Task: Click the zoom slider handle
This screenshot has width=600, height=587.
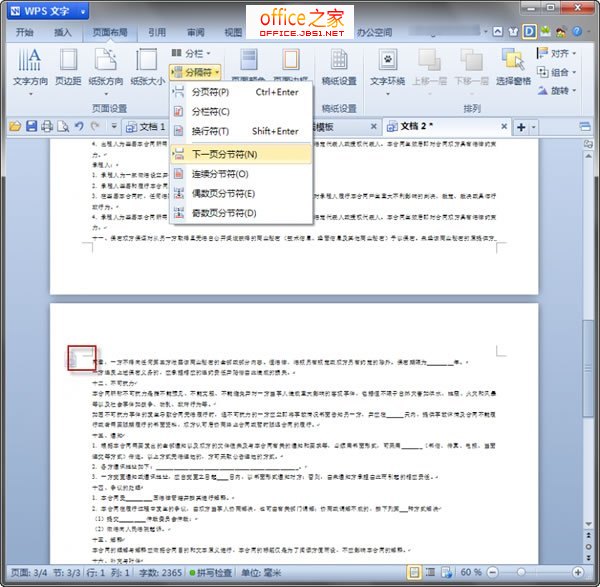Action: [x=520, y=572]
